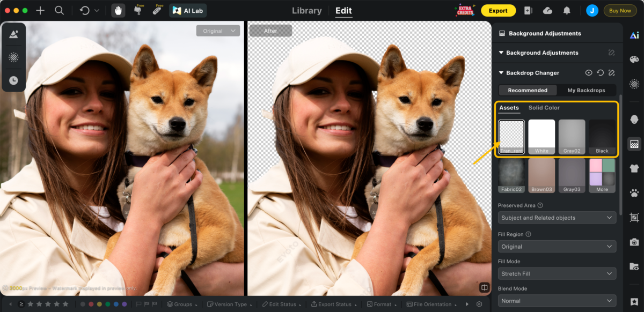Open the cloud sync icon
This screenshot has height=312, width=644.
pos(547,10)
